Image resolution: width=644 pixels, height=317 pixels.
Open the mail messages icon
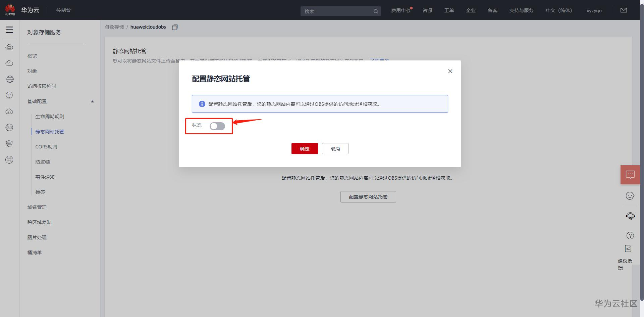624,10
